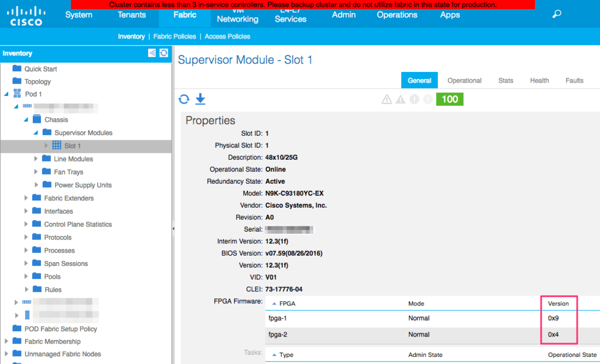Refresh the Supervisor Module properties
Screen dimensions: 600x364
pyautogui.click(x=184, y=99)
